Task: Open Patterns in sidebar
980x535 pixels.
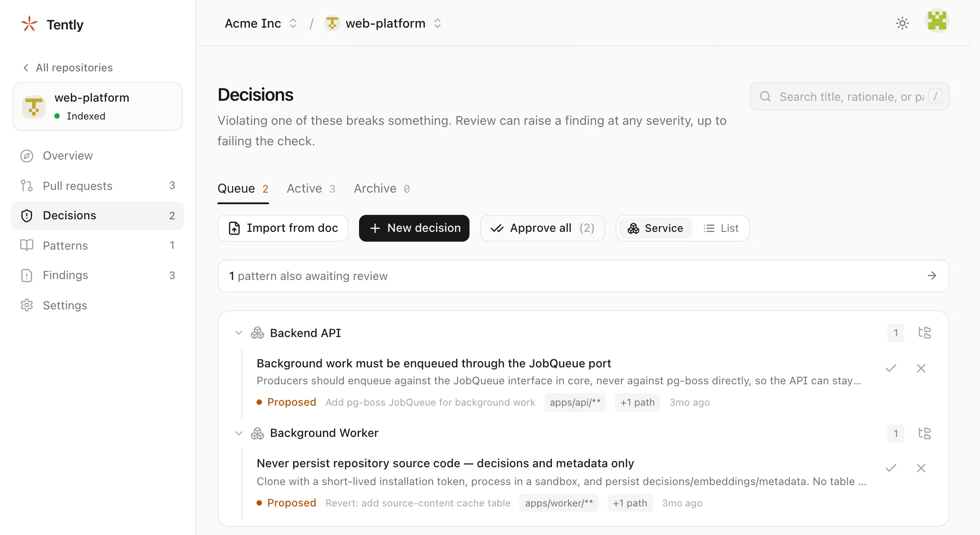Action: [x=98, y=245]
